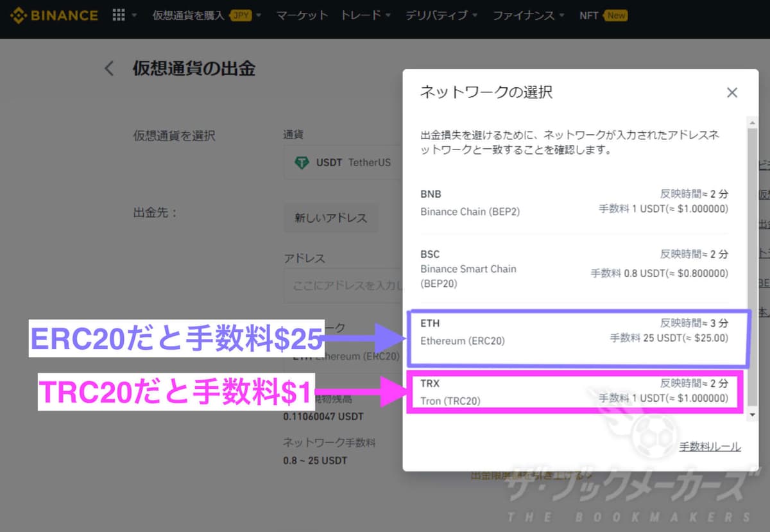The width and height of the screenshot is (770, 532).
Task: Expand the ファイナンス dropdown menu
Action: [528, 15]
